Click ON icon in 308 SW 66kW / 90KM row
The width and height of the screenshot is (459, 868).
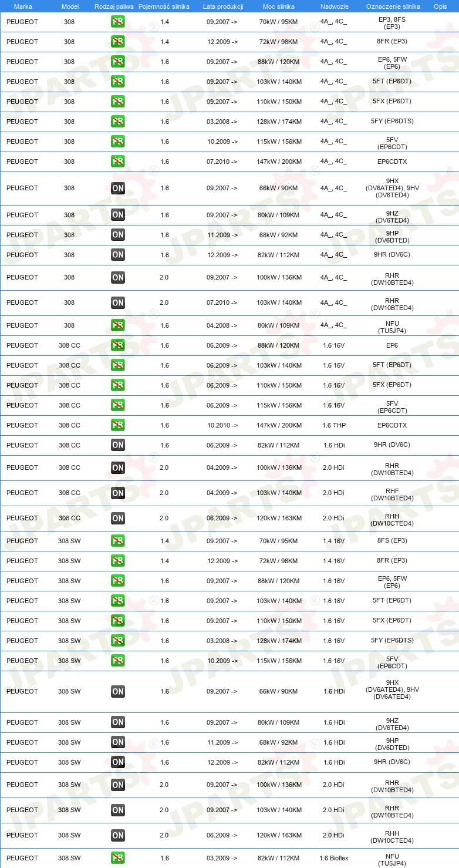point(117,691)
